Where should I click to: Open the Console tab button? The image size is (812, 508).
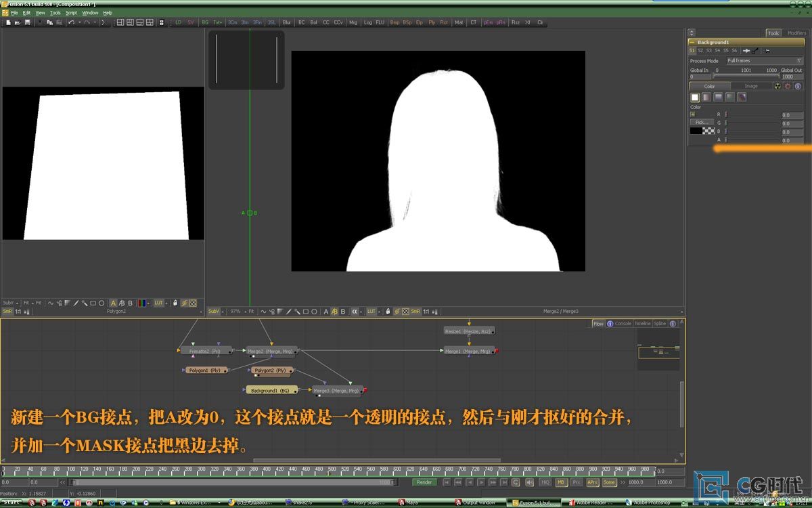pos(623,324)
